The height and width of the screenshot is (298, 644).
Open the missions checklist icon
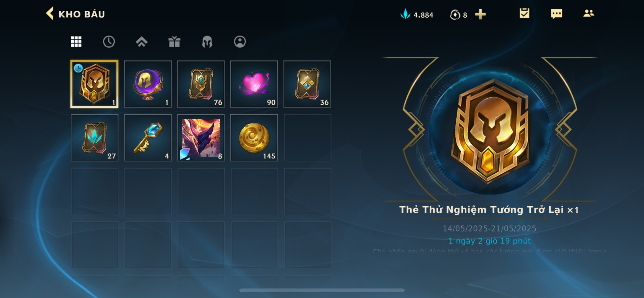(x=524, y=13)
